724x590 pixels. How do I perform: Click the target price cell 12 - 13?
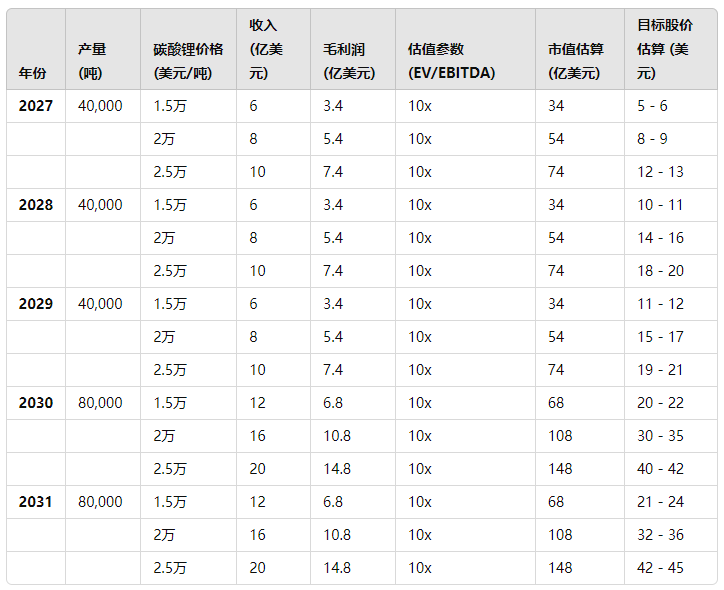[660, 172]
